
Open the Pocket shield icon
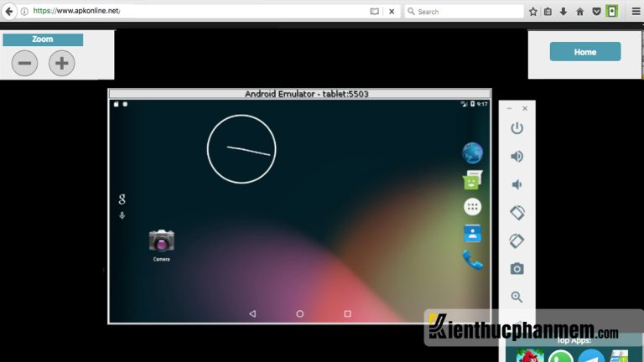point(596,12)
